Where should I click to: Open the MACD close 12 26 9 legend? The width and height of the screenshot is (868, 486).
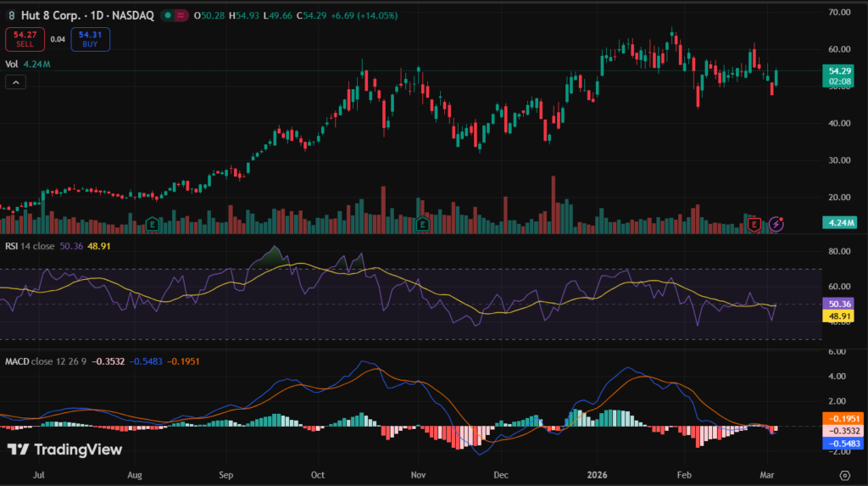49,362
